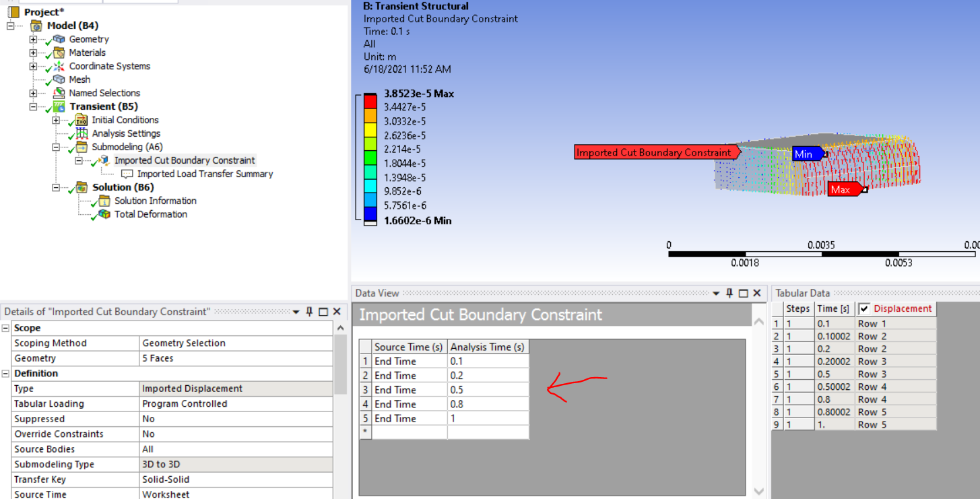Select the Total Deformation result icon
980x499 pixels.
pos(104,214)
